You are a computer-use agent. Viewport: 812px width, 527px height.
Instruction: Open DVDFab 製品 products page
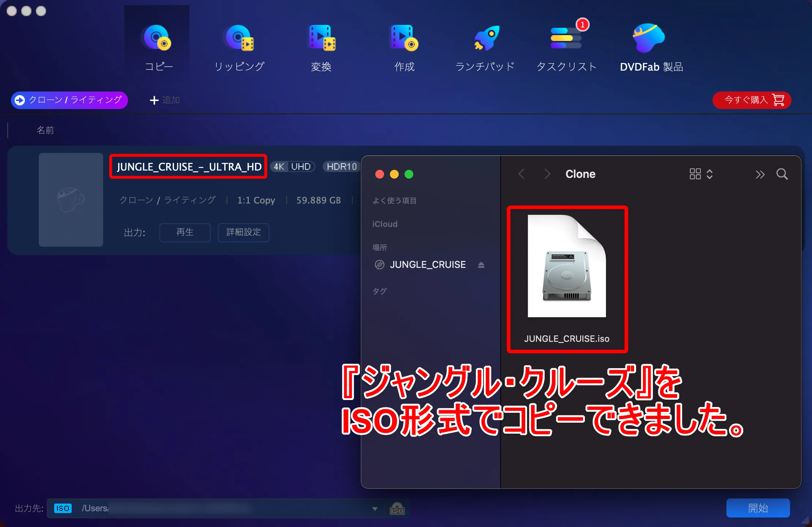(651, 47)
